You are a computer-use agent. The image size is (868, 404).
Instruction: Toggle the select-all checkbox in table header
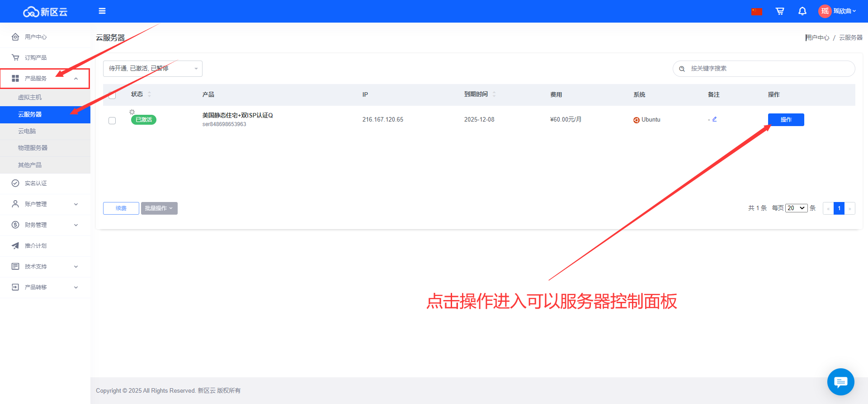[x=112, y=95]
